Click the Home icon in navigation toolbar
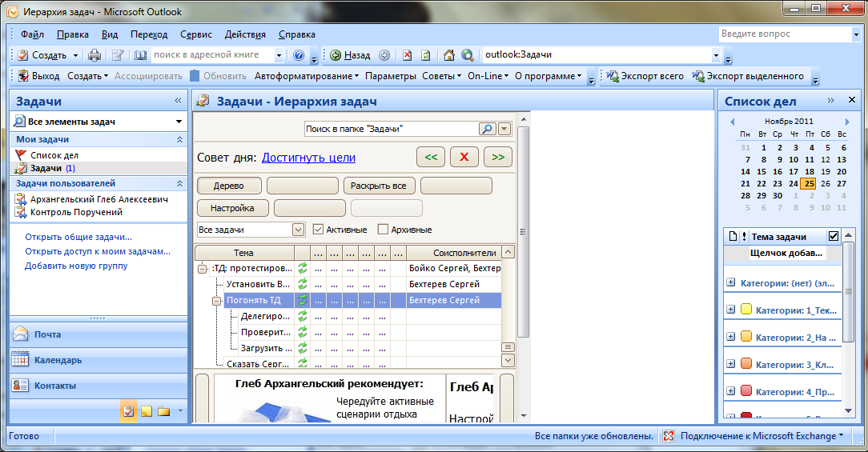The image size is (868, 452). [449, 55]
